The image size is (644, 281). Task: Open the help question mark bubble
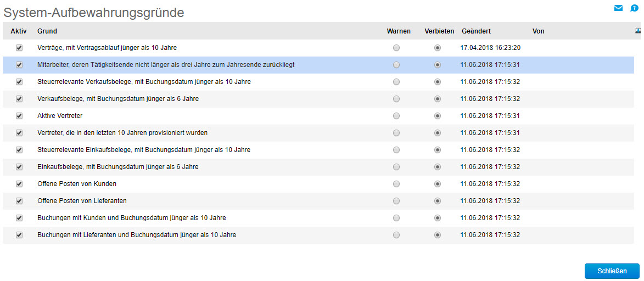coord(634,8)
